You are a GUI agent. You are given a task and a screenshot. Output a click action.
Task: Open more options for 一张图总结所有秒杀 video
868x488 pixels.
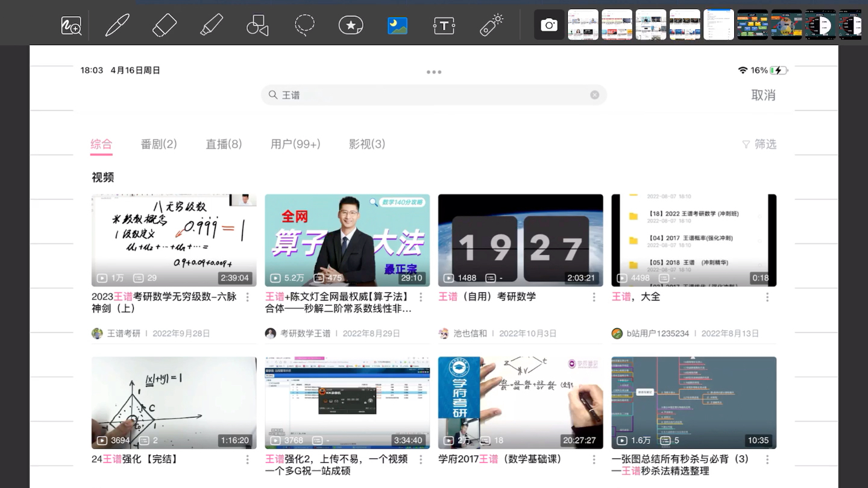point(767,460)
